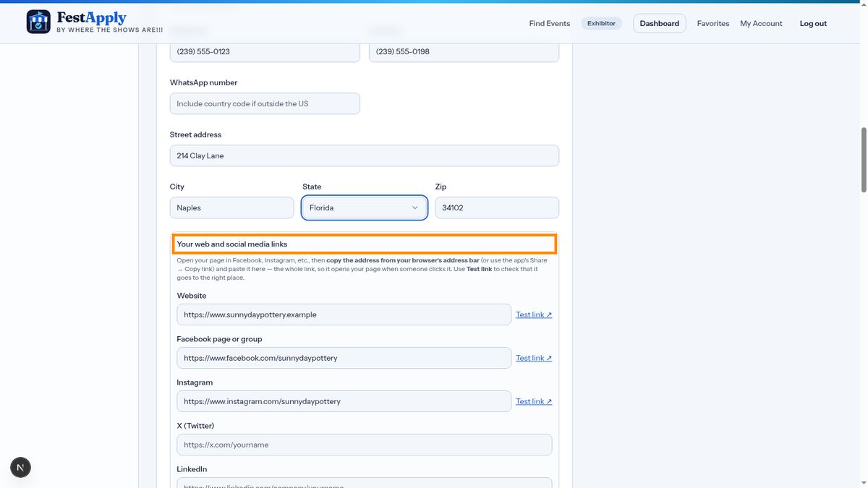Image resolution: width=868 pixels, height=488 pixels.
Task: Click the FestApply logo icon
Action: coord(38,22)
